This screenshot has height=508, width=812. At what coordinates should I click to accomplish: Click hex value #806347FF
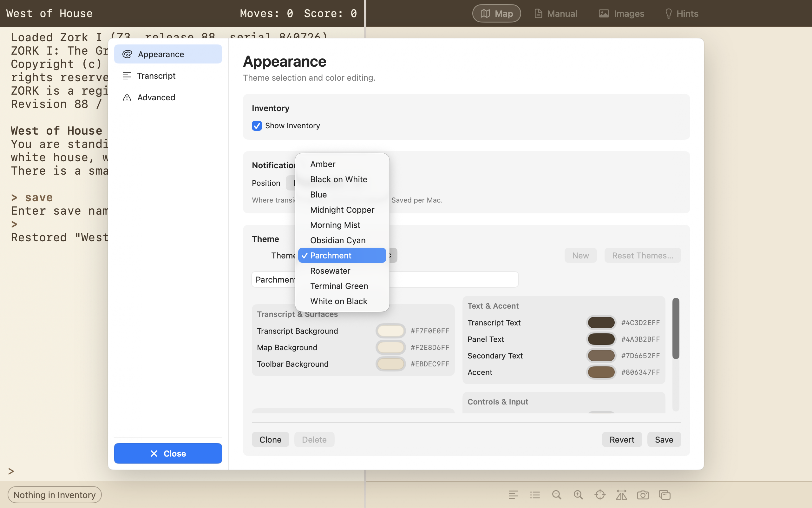640,372
